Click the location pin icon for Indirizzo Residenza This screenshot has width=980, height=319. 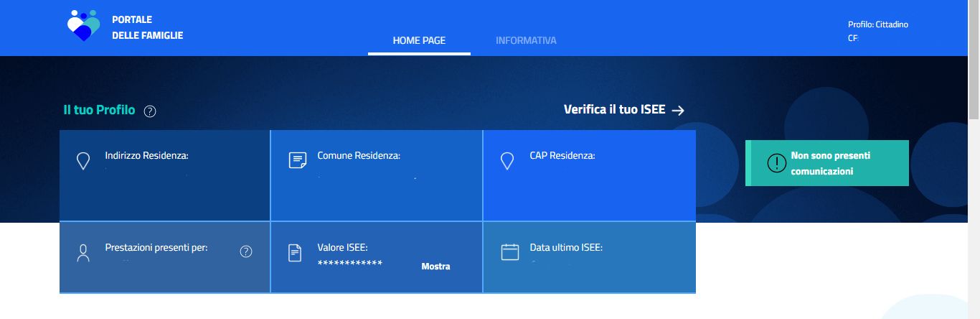point(83,161)
